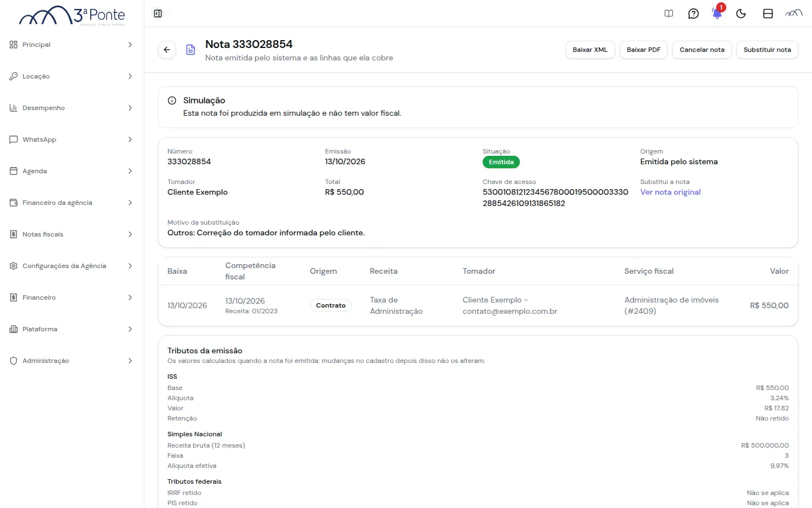Click the Valor column header
The width and height of the screenshot is (812, 508).
779,271
